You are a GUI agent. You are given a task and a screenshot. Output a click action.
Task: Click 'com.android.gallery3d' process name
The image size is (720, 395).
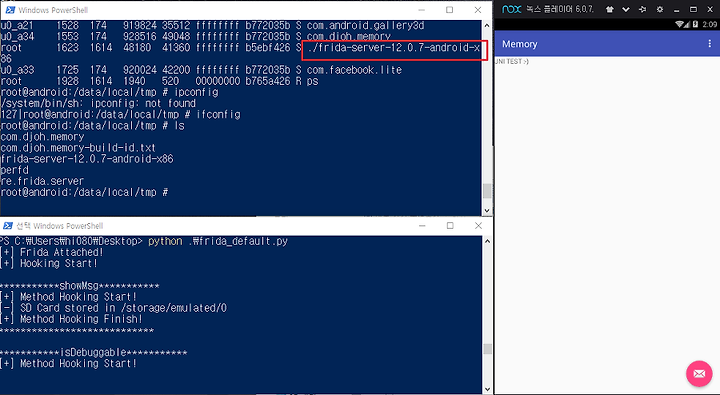[x=366, y=26]
